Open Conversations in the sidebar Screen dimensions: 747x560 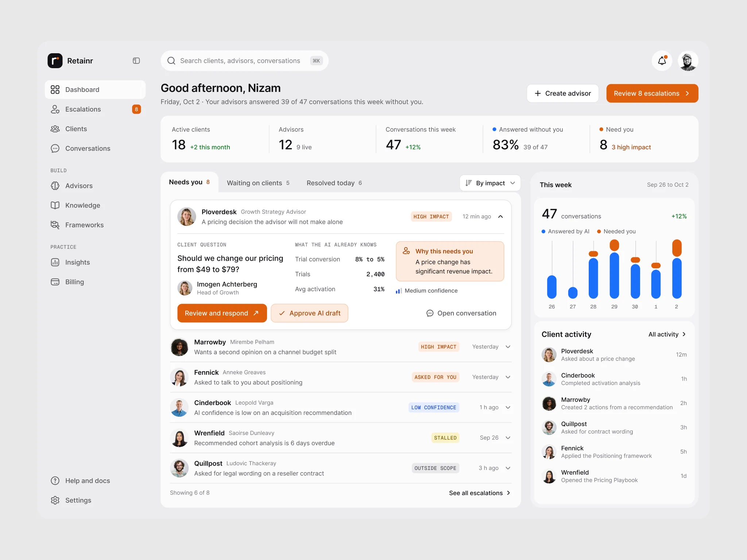click(95, 148)
